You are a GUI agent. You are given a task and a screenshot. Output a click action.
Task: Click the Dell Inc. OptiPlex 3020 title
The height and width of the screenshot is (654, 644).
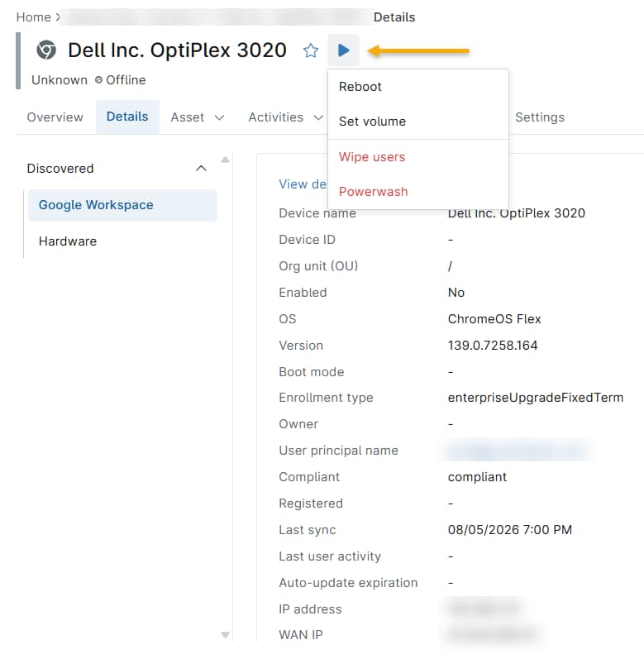point(177,50)
